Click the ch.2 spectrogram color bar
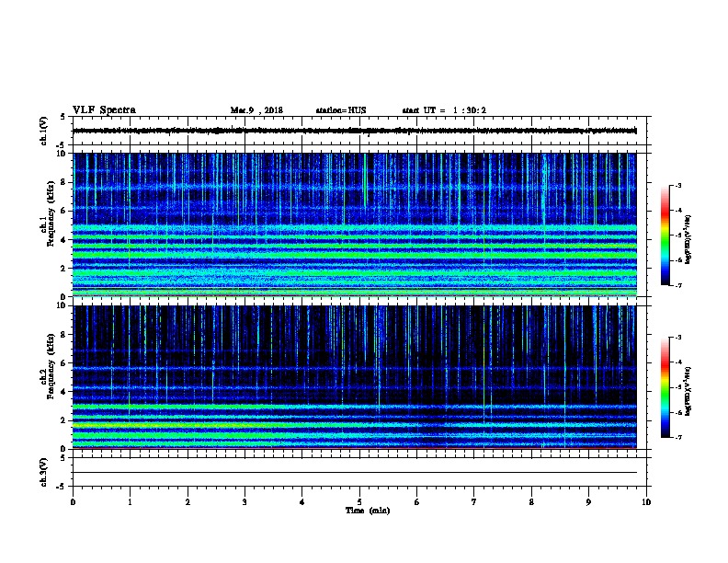Image resolution: width=728 pixels, height=563 pixels. click(665, 387)
